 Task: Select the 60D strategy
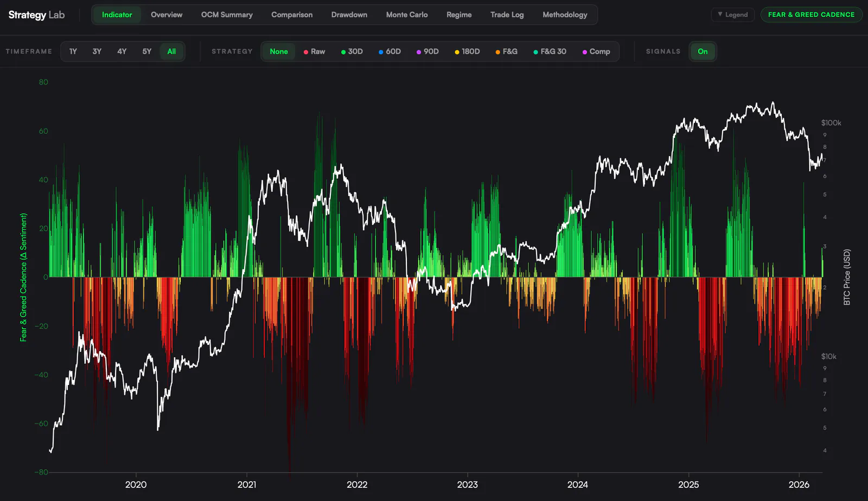coord(390,52)
